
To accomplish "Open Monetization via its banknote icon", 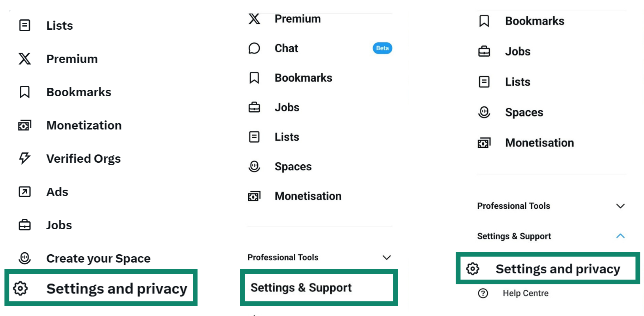I will [24, 125].
